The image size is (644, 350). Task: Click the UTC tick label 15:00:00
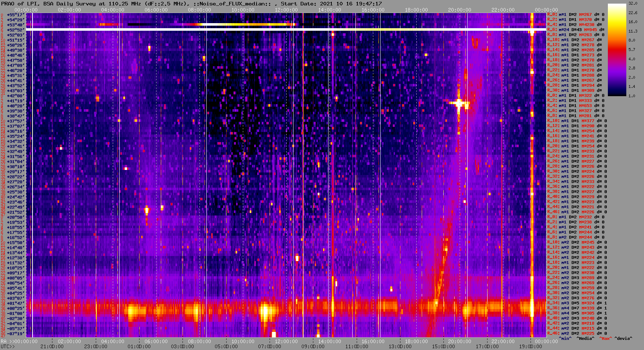[x=443, y=347]
